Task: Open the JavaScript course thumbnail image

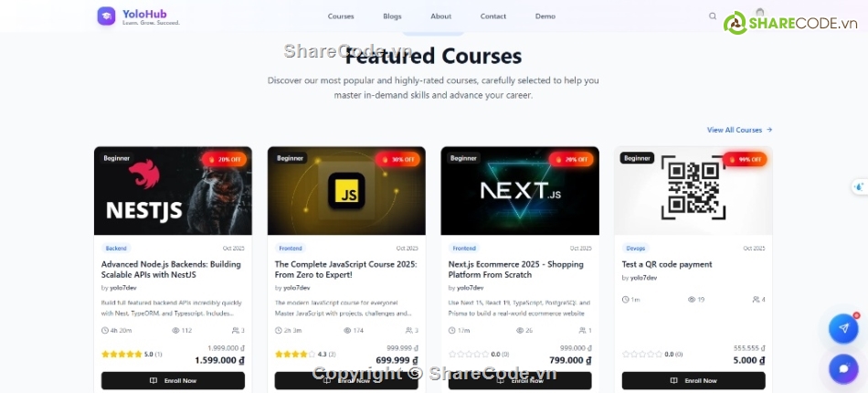Action: (x=346, y=191)
